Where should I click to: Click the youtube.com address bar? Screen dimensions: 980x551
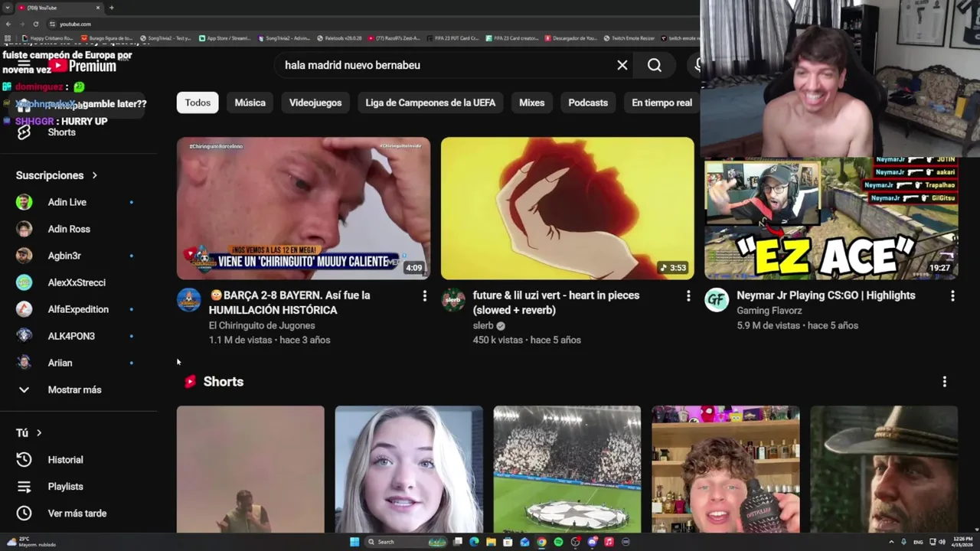(x=75, y=24)
